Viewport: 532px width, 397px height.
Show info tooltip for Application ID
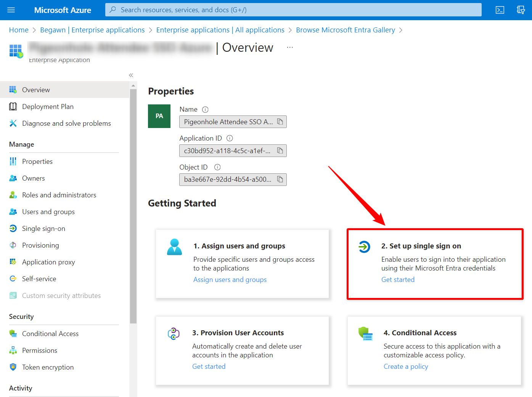tap(230, 138)
